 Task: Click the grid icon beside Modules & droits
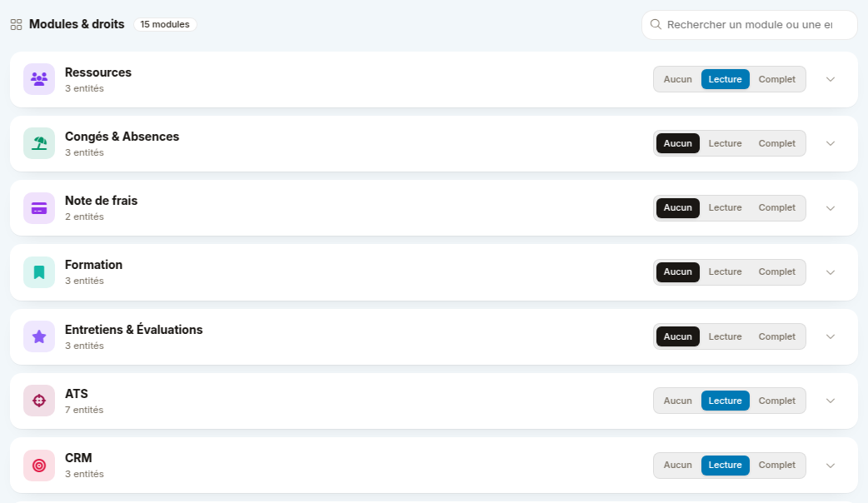(x=16, y=24)
